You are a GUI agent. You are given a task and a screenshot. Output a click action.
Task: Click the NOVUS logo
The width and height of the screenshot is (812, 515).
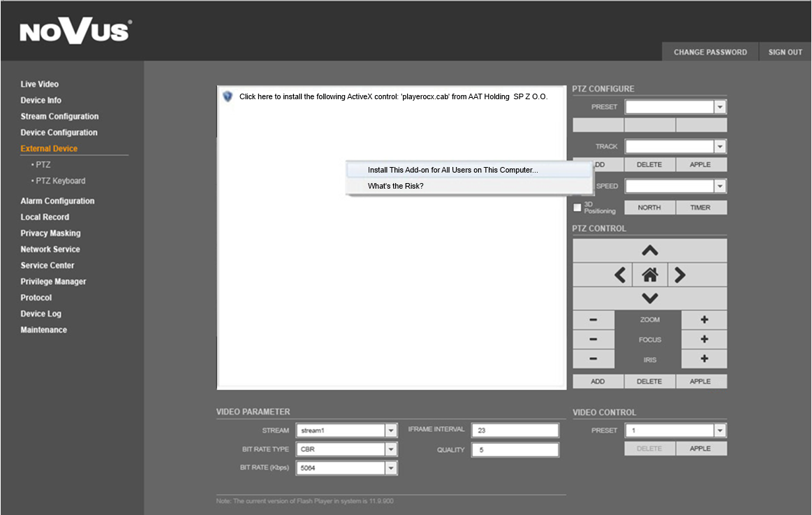75,31
